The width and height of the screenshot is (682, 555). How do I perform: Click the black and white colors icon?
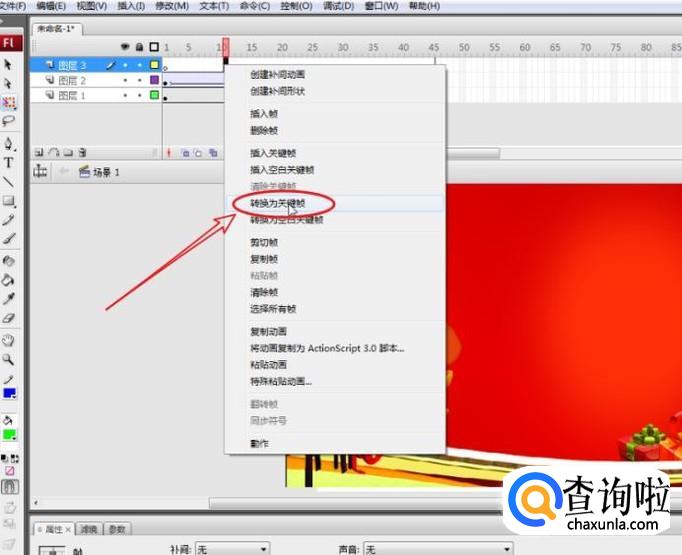coord(4,458)
